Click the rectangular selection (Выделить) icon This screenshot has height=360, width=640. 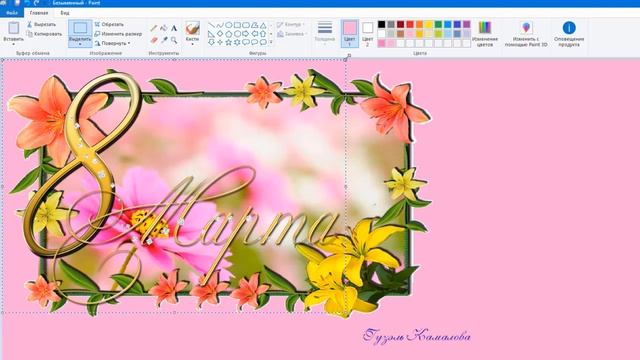click(x=80, y=28)
